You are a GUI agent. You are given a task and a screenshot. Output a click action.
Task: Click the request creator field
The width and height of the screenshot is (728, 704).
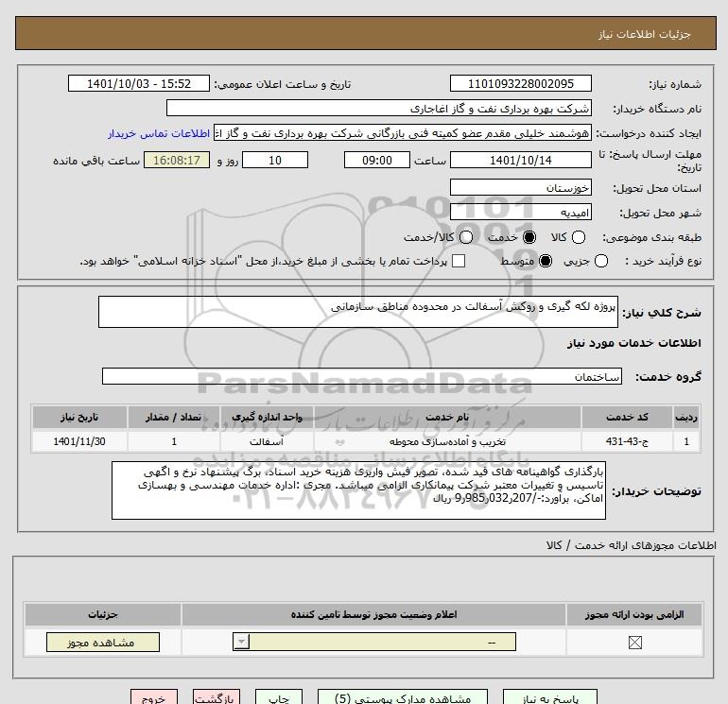pyautogui.click(x=403, y=132)
